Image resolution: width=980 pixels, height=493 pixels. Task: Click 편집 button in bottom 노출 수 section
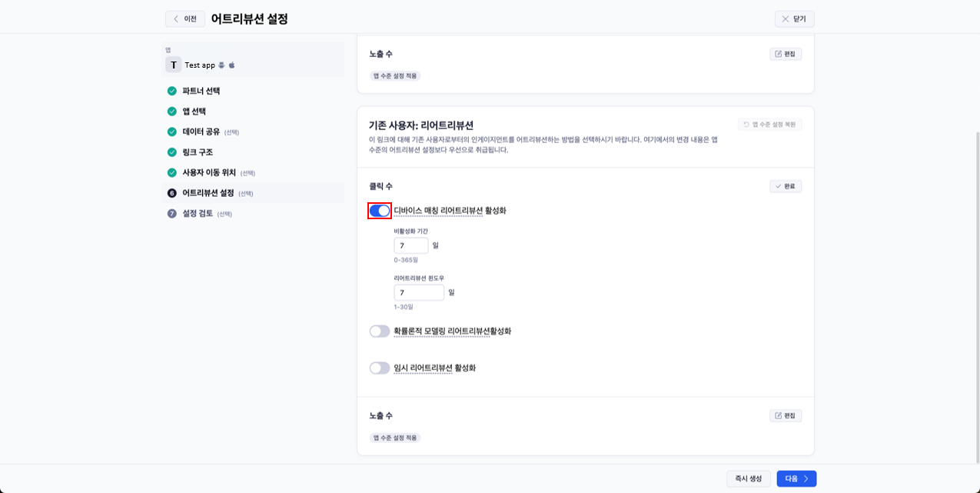pos(786,415)
